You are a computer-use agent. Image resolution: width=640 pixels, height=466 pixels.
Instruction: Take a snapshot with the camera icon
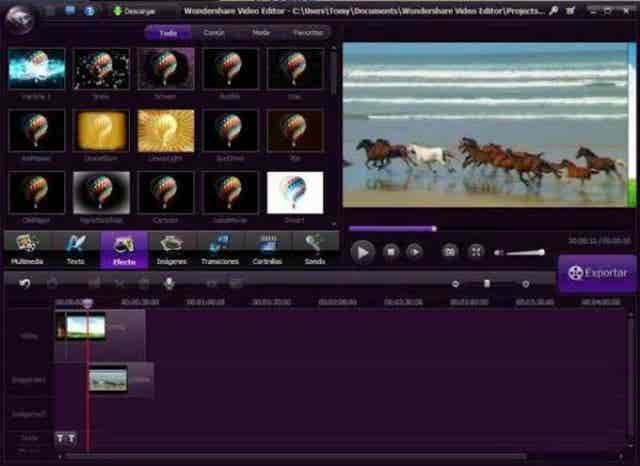450,252
